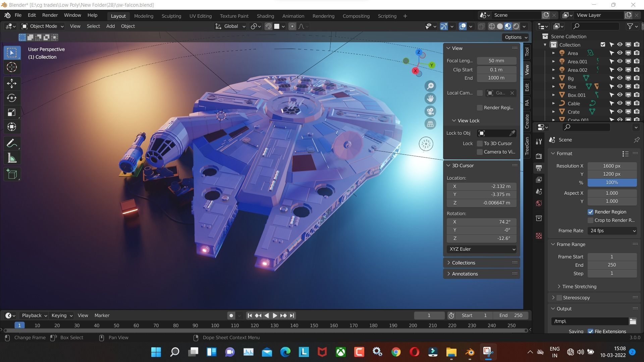Open Keying popover in timeline
Screen dimensions: 644x362
pos(62,315)
